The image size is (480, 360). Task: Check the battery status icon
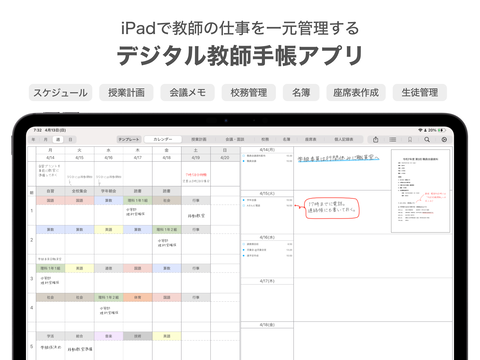pyautogui.click(x=442, y=130)
